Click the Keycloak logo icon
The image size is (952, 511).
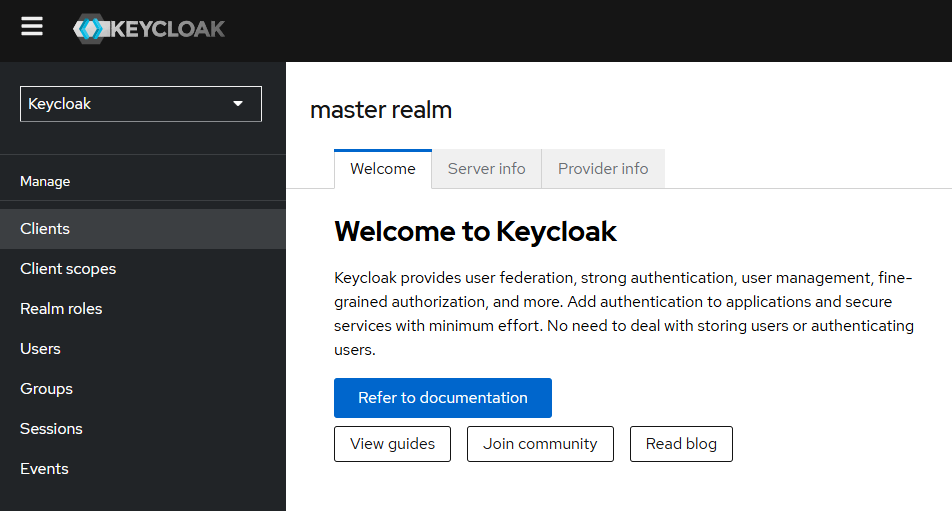90,29
